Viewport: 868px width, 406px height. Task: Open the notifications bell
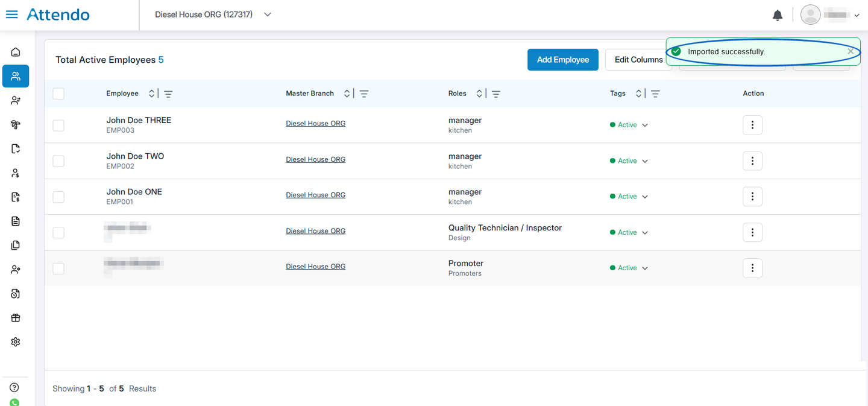click(x=778, y=15)
